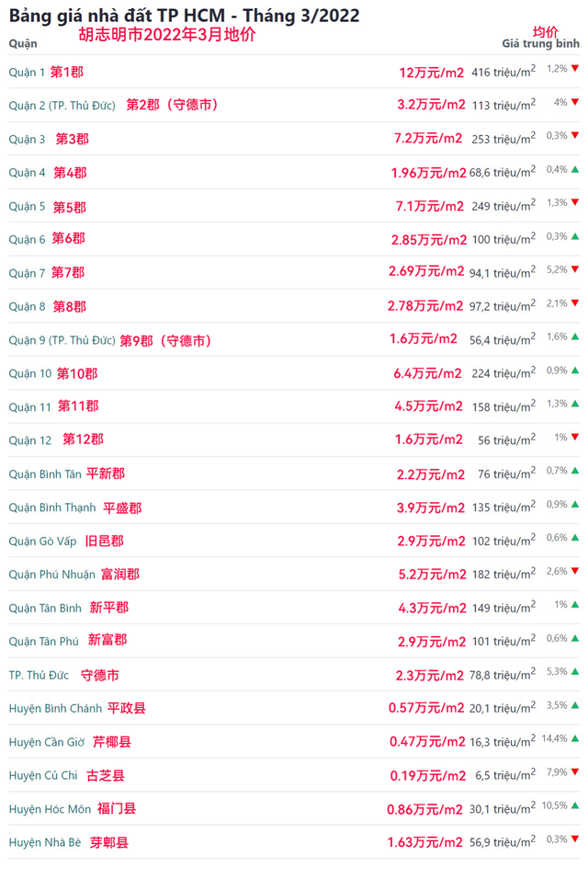This screenshot has height=879, width=588.
Task: Click the red down arrow for Huyện Củ Chi
Action: click(x=575, y=772)
